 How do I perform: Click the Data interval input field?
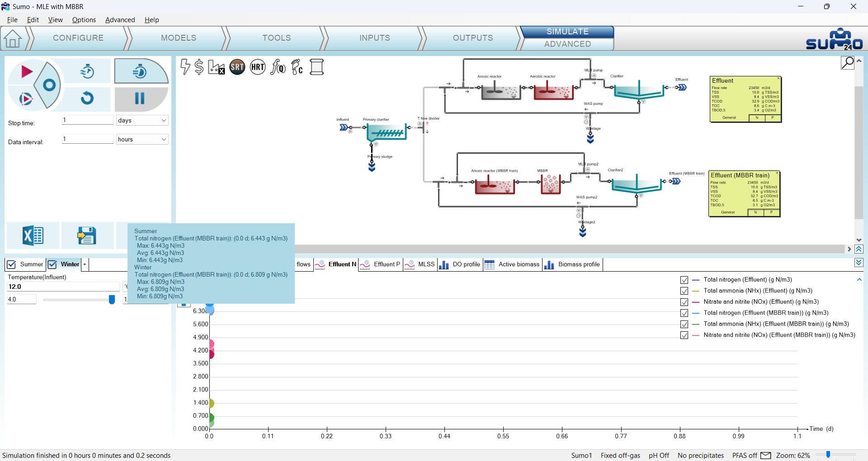tap(87, 139)
